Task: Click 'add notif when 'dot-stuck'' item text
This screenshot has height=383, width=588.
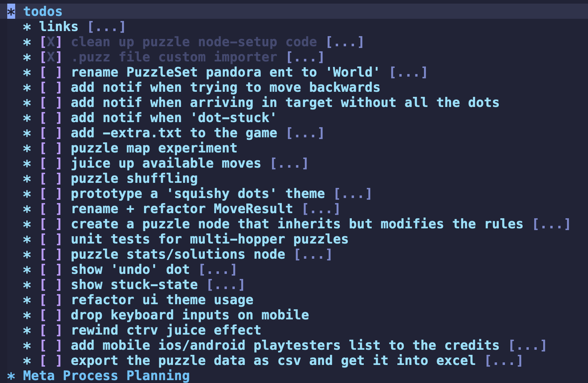Action: coord(173,118)
